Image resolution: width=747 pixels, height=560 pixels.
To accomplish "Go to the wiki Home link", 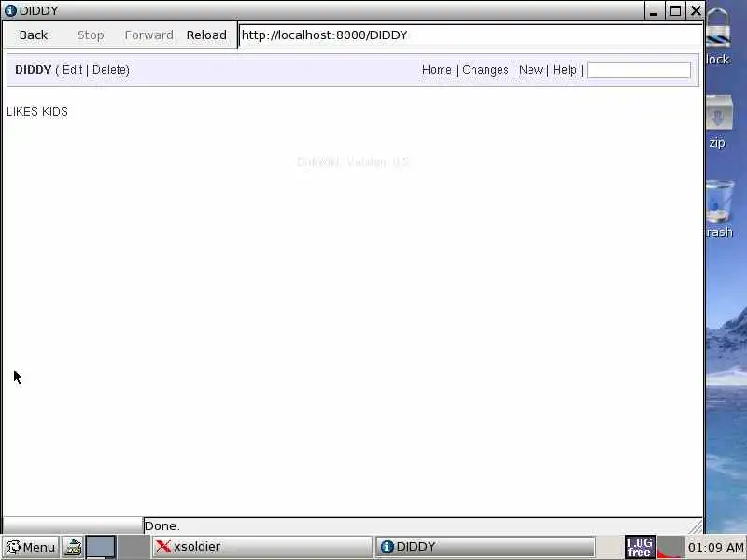I will coord(436,70).
